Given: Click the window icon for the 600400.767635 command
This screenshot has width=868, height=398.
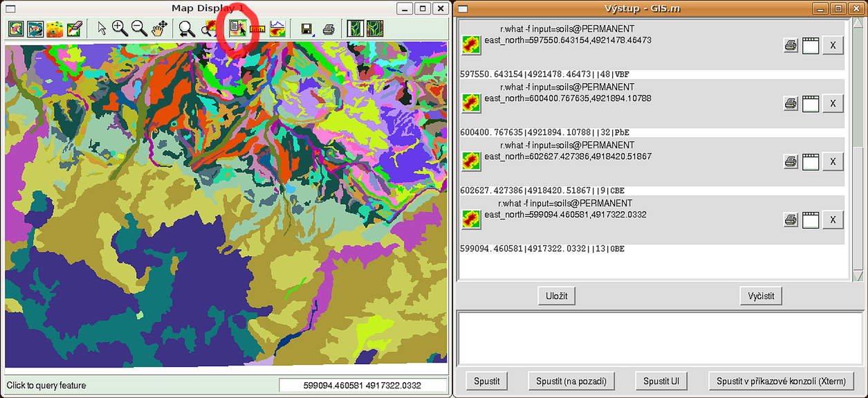Looking at the screenshot, I should click(x=811, y=104).
